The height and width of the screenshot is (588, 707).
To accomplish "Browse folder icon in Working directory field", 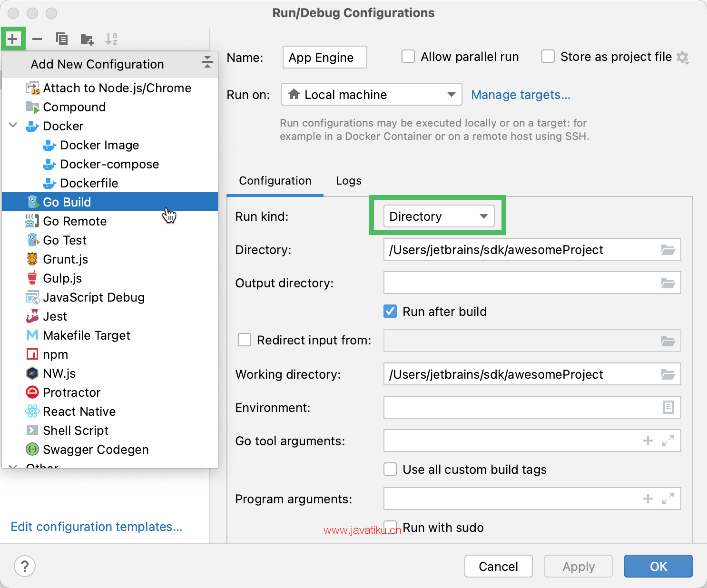I will [668, 374].
